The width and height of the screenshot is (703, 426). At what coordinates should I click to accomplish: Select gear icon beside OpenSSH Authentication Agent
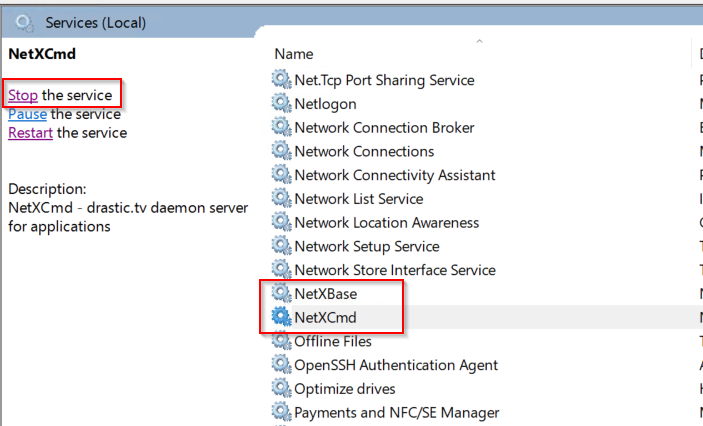pos(282,365)
